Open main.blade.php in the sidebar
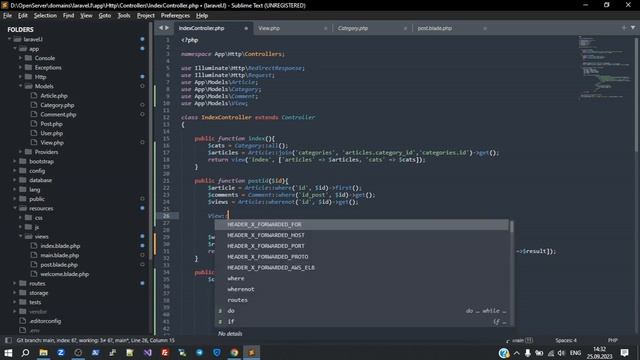 [59, 255]
